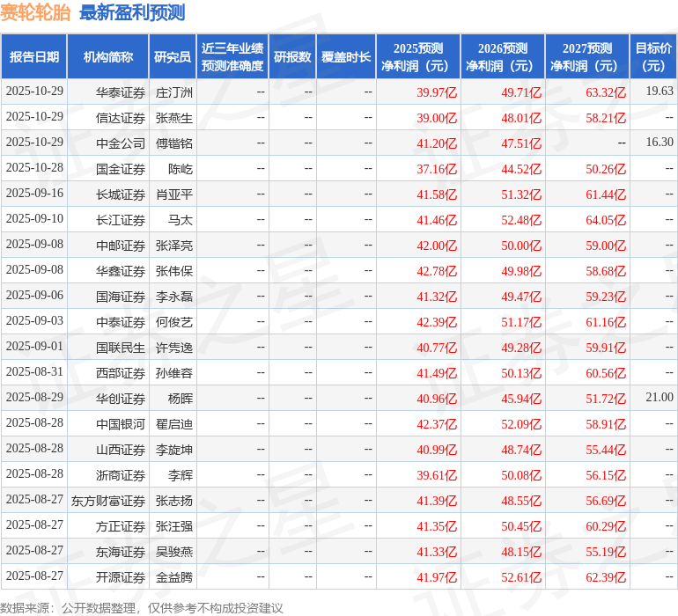Open the 中金公司 institution entry

(x=121, y=143)
